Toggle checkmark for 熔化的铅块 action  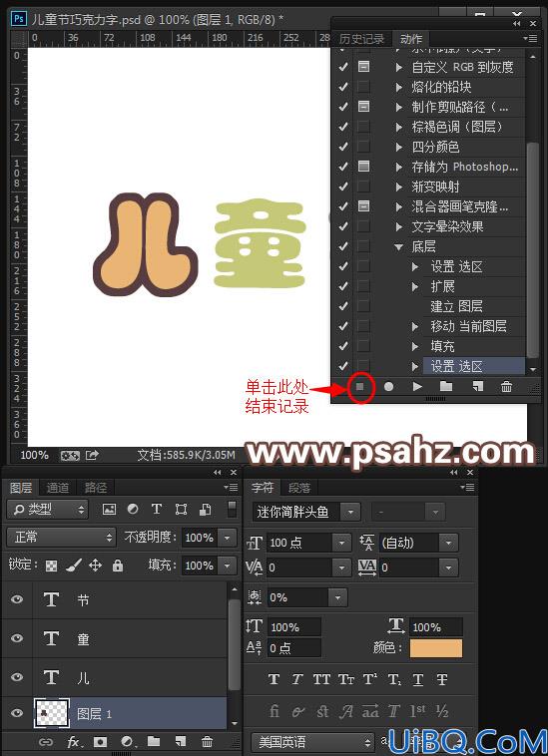point(343,87)
